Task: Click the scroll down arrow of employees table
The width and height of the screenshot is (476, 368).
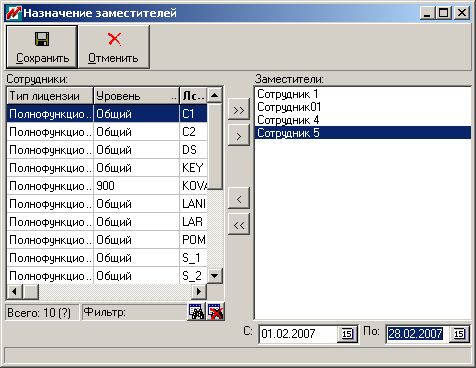Action: pos(215,276)
